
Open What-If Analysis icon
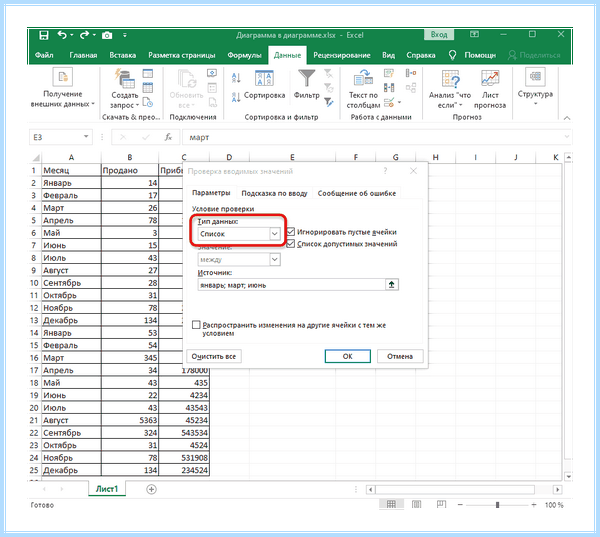[450, 78]
